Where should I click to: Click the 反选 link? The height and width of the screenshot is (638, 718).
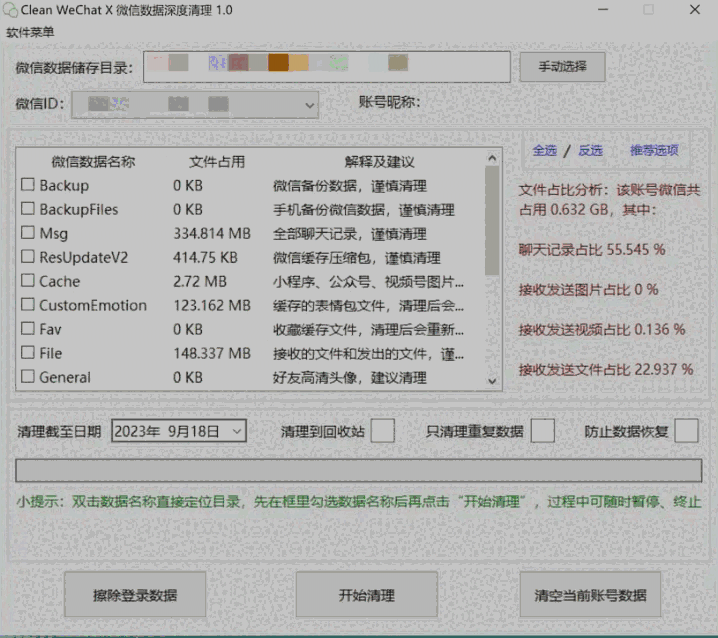click(x=590, y=150)
